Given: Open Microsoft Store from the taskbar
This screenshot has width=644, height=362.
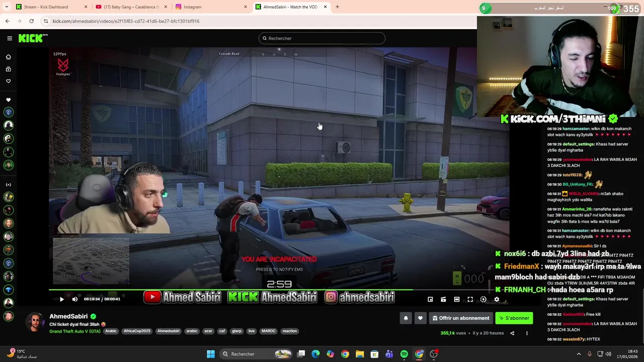Looking at the screenshot, I should (374, 354).
